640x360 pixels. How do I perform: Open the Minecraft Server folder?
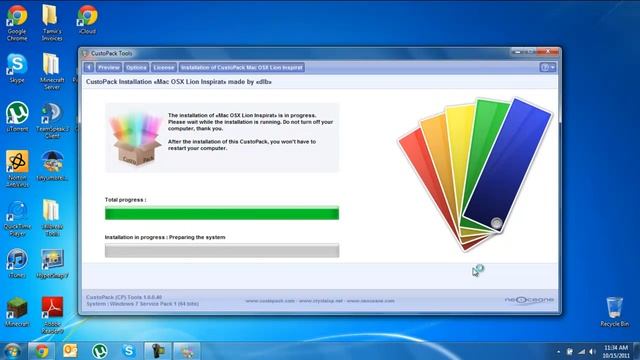click(x=52, y=71)
